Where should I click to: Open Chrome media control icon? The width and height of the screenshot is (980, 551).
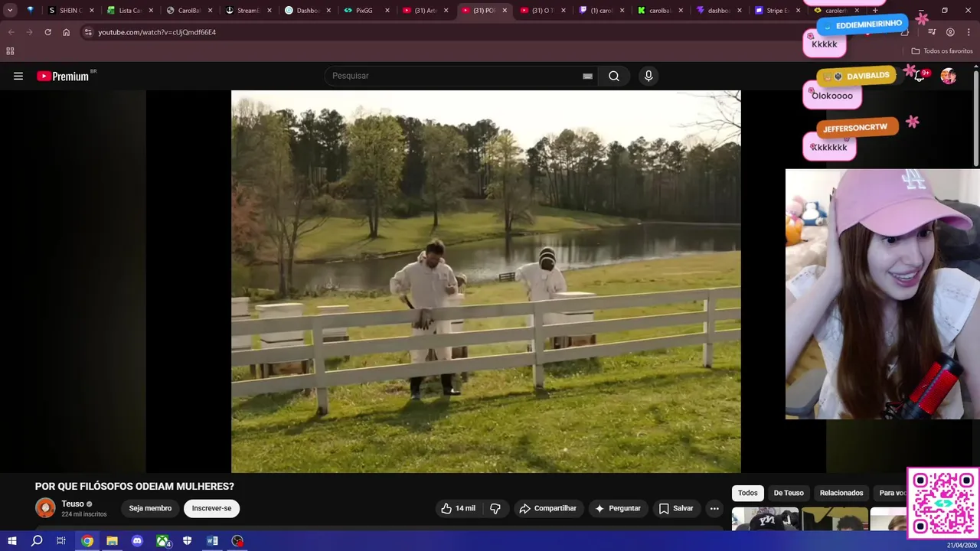(932, 32)
